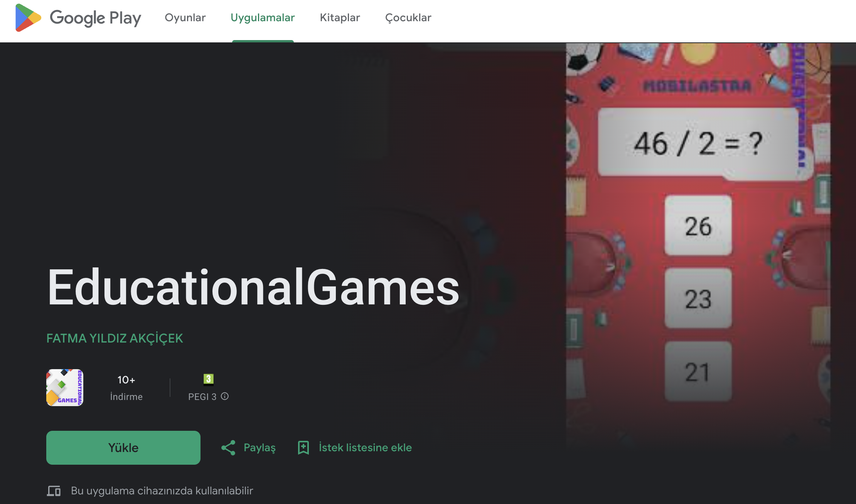Screen dimensions: 856x504
Task: Open the Oyunlar tab
Action: [185, 18]
